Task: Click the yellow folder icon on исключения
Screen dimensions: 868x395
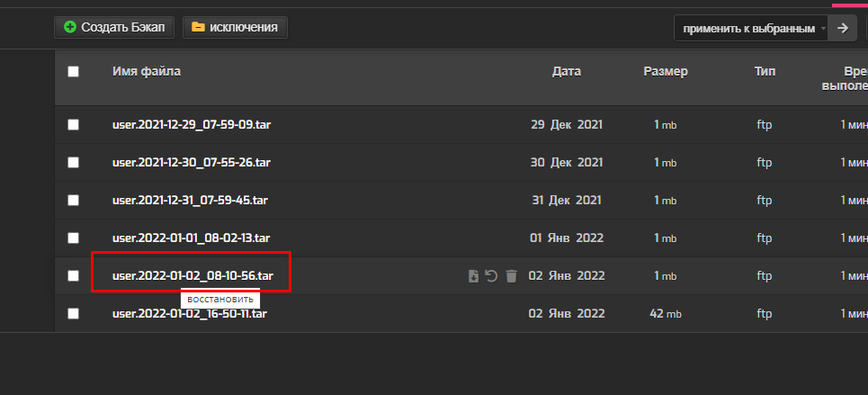Action: (x=198, y=27)
